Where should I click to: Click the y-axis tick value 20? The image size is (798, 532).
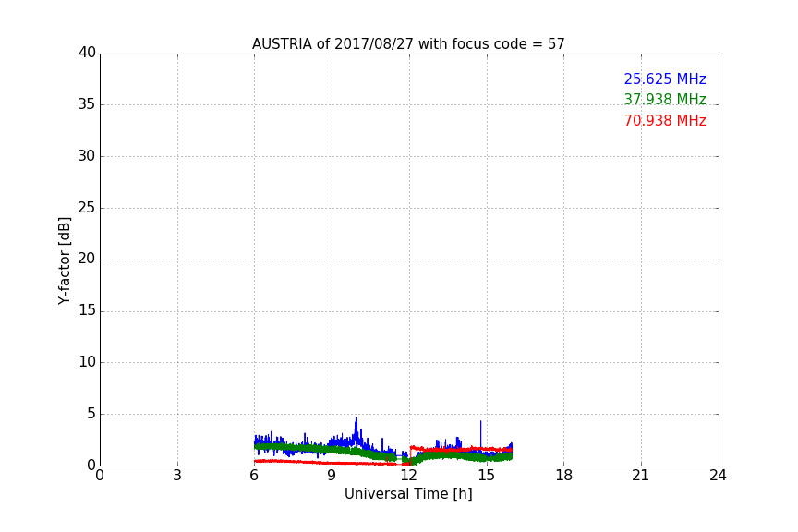pyautogui.click(x=87, y=259)
